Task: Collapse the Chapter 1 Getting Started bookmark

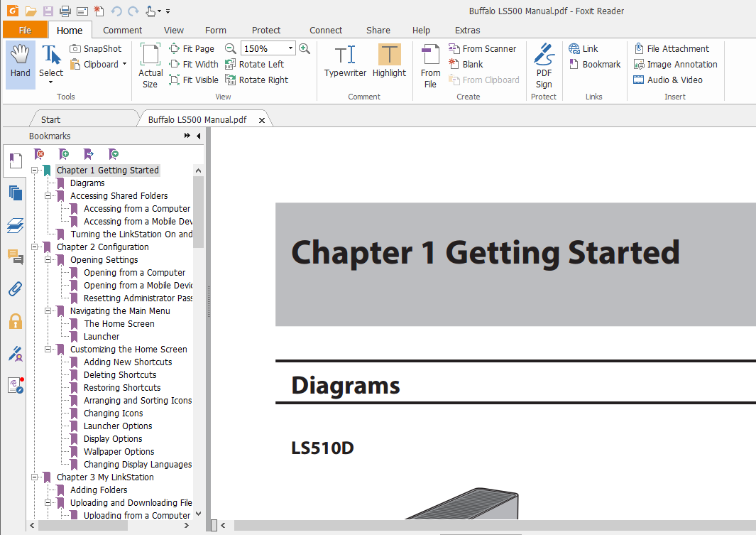Action: 34,171
